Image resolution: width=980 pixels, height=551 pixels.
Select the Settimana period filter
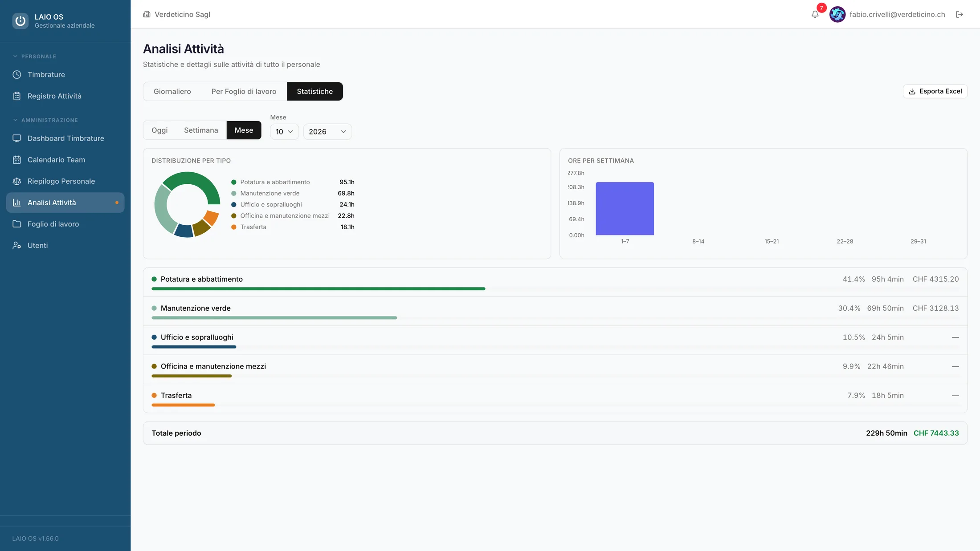pos(201,130)
